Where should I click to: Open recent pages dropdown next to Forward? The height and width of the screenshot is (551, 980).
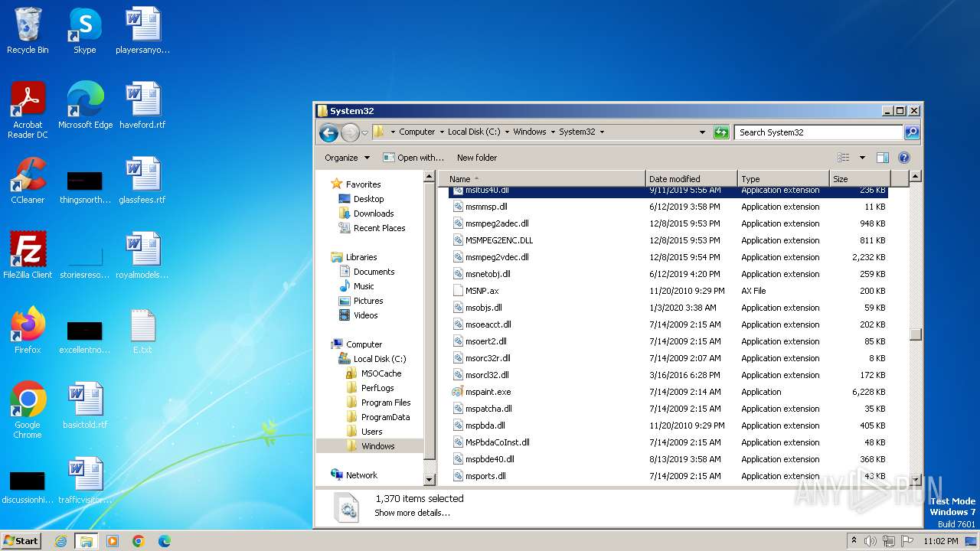[x=364, y=132]
